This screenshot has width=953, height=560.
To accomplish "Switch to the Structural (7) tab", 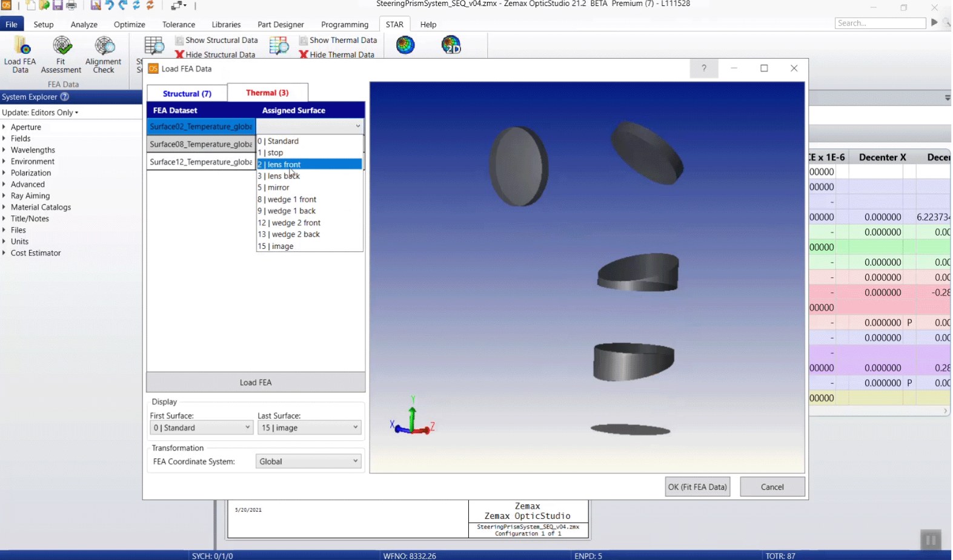I will tap(187, 93).
